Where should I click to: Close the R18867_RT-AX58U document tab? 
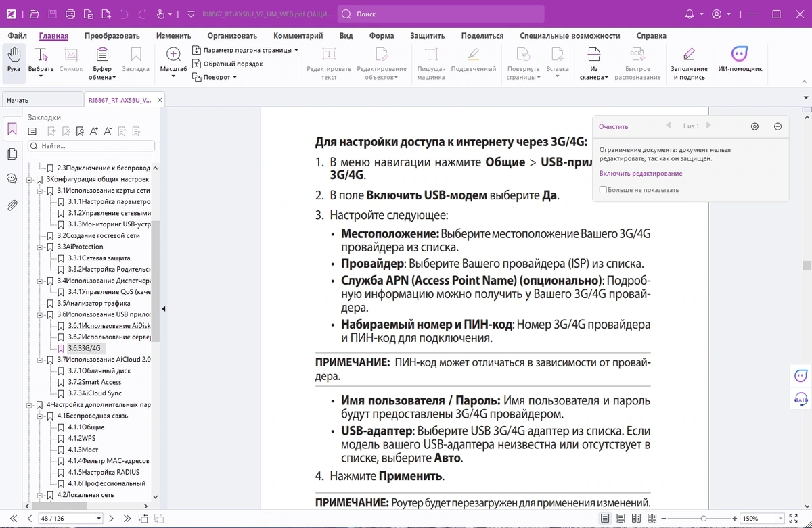point(159,100)
